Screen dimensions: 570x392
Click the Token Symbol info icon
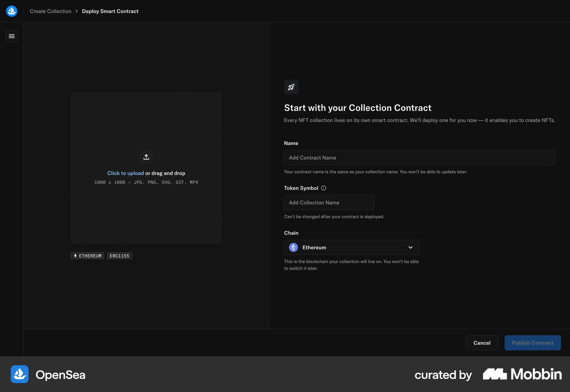(x=323, y=188)
